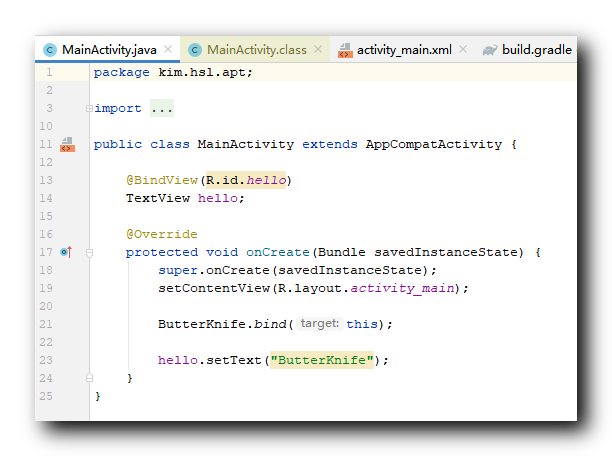
Task: Click 'R.id.hello' highlighted reference
Action: 246,180
